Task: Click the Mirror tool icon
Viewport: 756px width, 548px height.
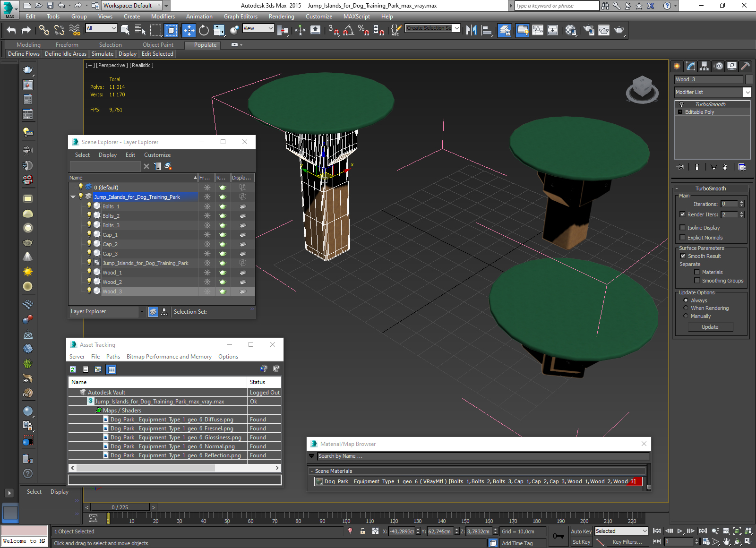Action: [x=471, y=30]
